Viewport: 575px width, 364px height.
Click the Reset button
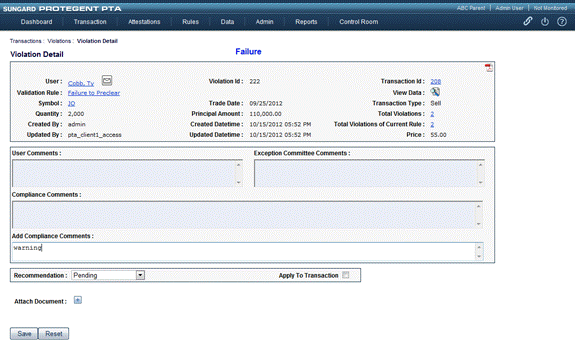coord(54,334)
